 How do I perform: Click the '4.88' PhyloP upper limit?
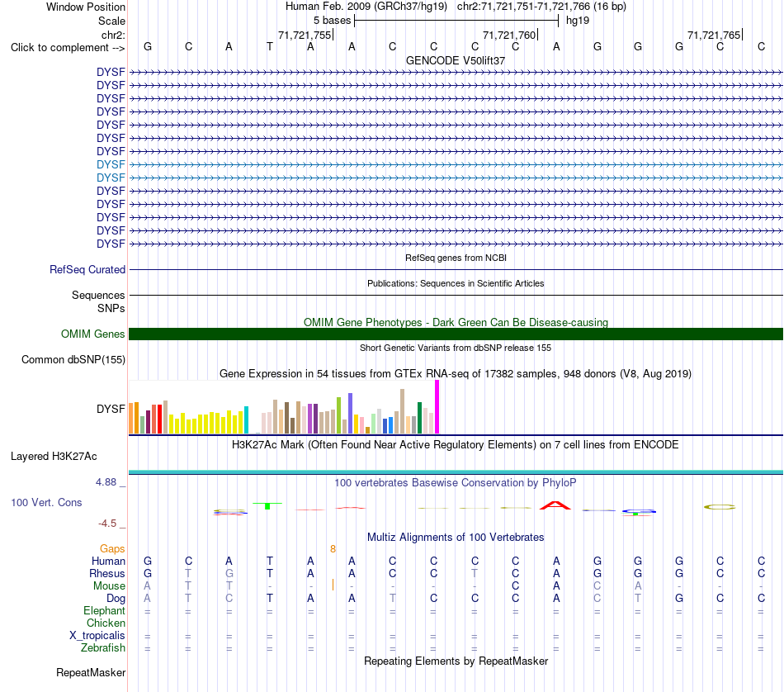106,482
